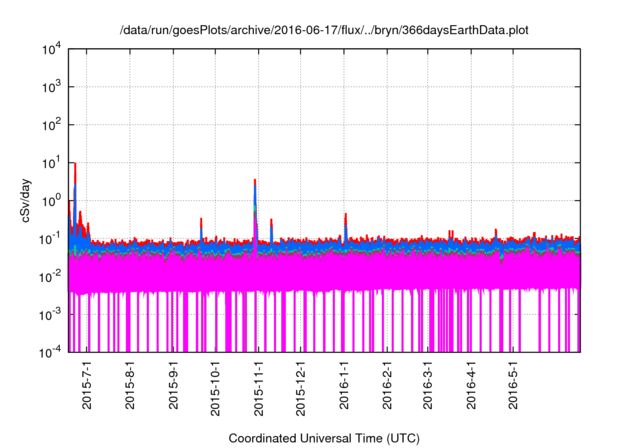The width and height of the screenshot is (640, 448).
Task: Click the red spike peak near 2015-11-1
Action: coord(255,181)
